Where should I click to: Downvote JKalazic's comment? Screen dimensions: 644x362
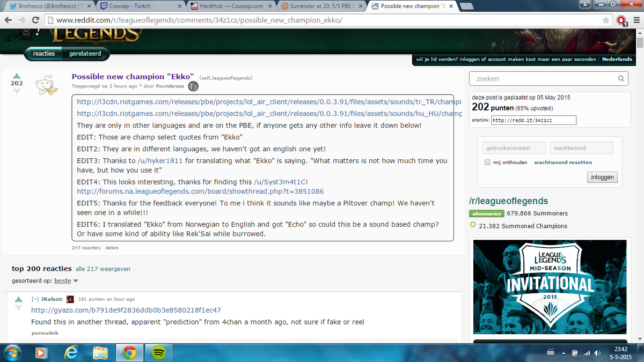(x=19, y=308)
